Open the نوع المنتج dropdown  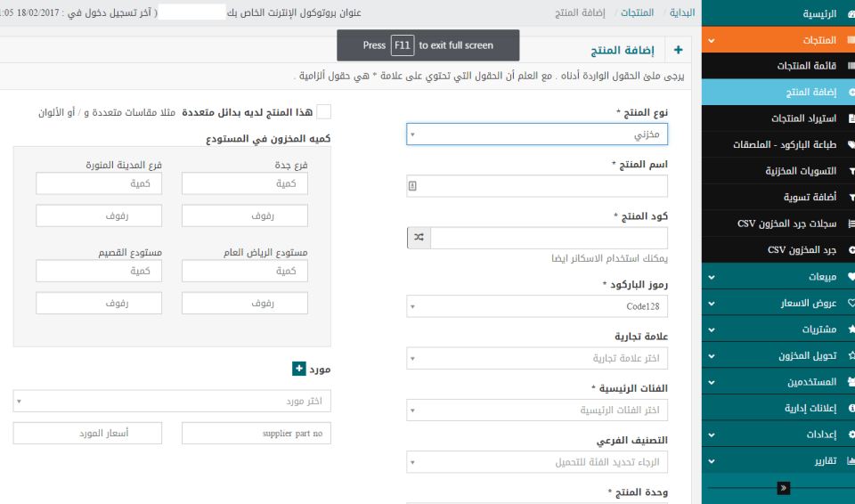click(537, 134)
